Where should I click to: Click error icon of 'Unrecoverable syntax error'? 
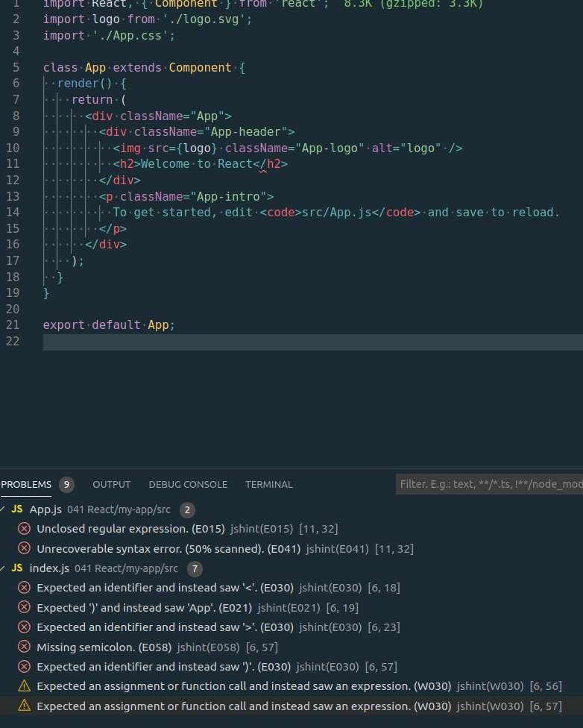point(24,548)
